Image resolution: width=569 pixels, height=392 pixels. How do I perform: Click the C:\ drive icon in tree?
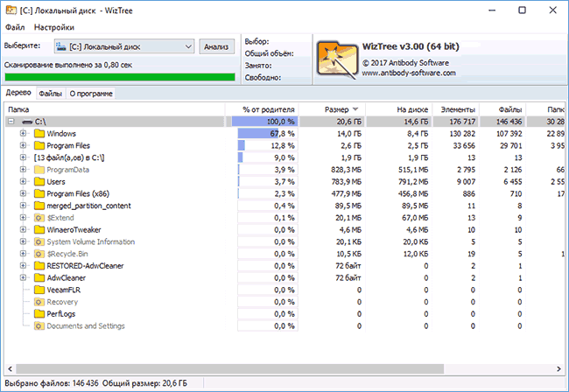(x=26, y=122)
